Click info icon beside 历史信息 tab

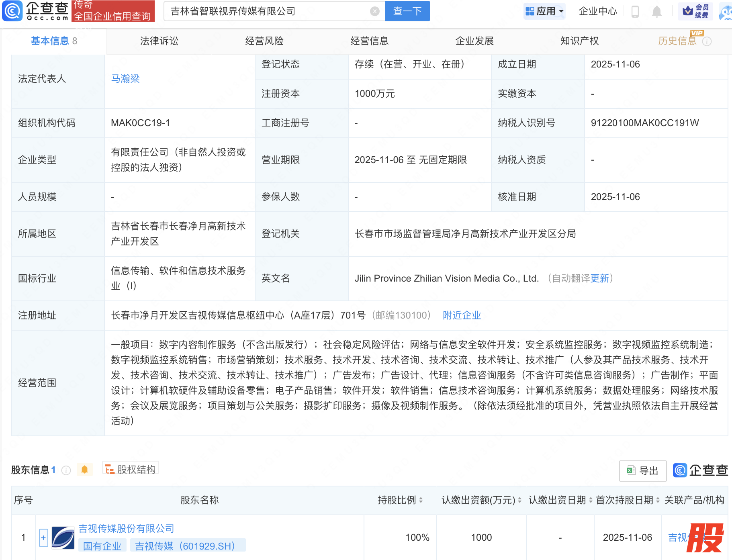tap(707, 41)
